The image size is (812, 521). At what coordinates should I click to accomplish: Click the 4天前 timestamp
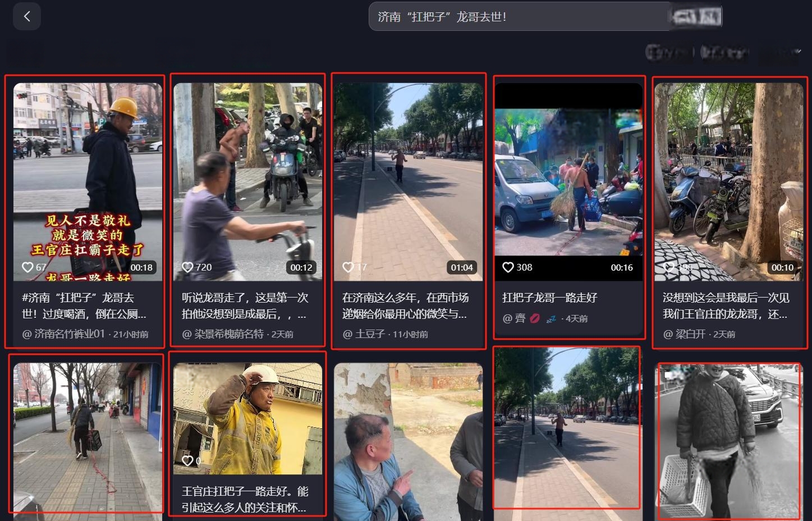coord(576,318)
